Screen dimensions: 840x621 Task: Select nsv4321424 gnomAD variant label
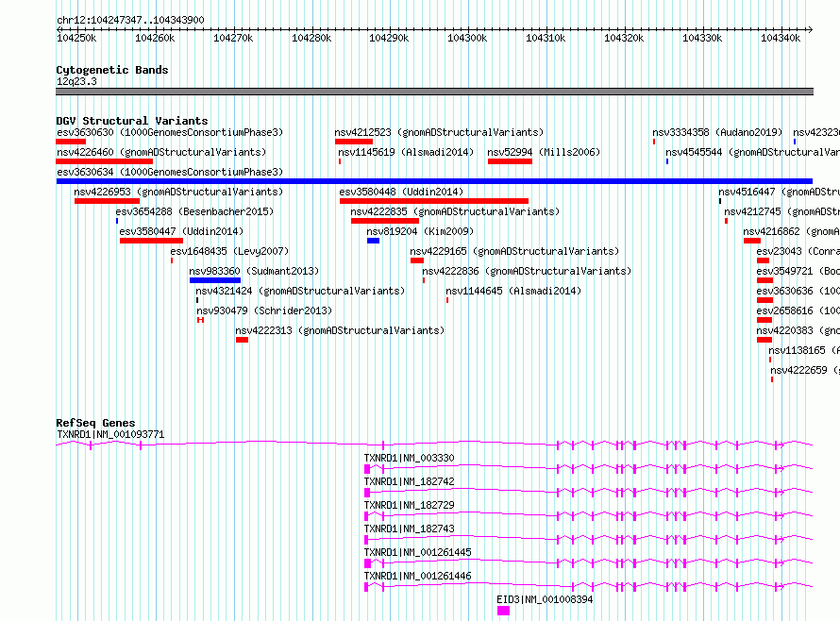pyautogui.click(x=300, y=291)
